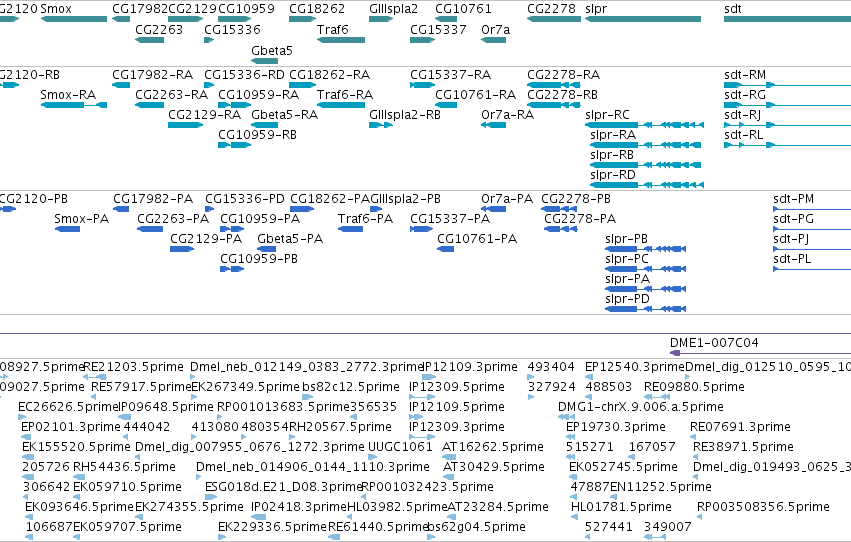The height and width of the screenshot is (542, 851).
Task: Click the IP09648.5prime EST
Action: (124, 417)
